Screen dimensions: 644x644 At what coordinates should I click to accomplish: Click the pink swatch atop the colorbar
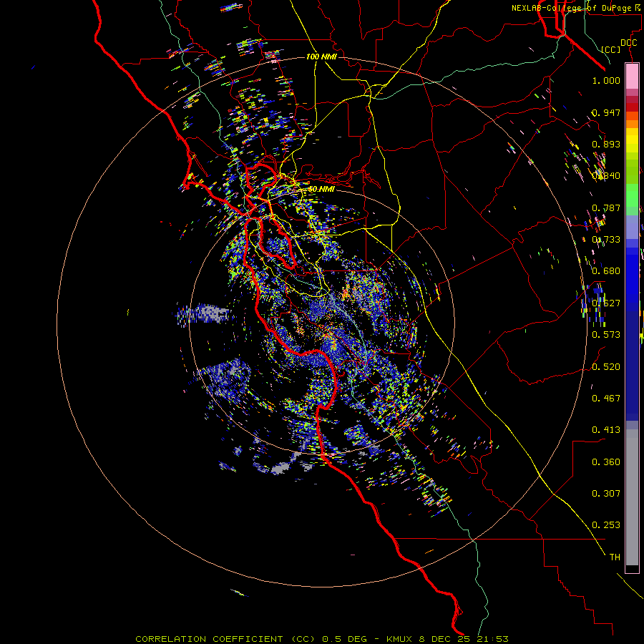point(632,77)
